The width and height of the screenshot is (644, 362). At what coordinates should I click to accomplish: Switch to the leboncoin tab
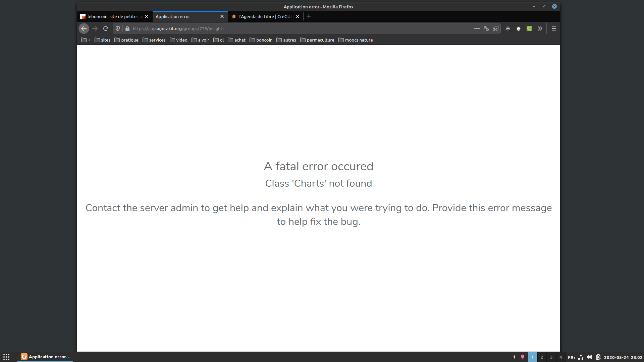pos(112,16)
